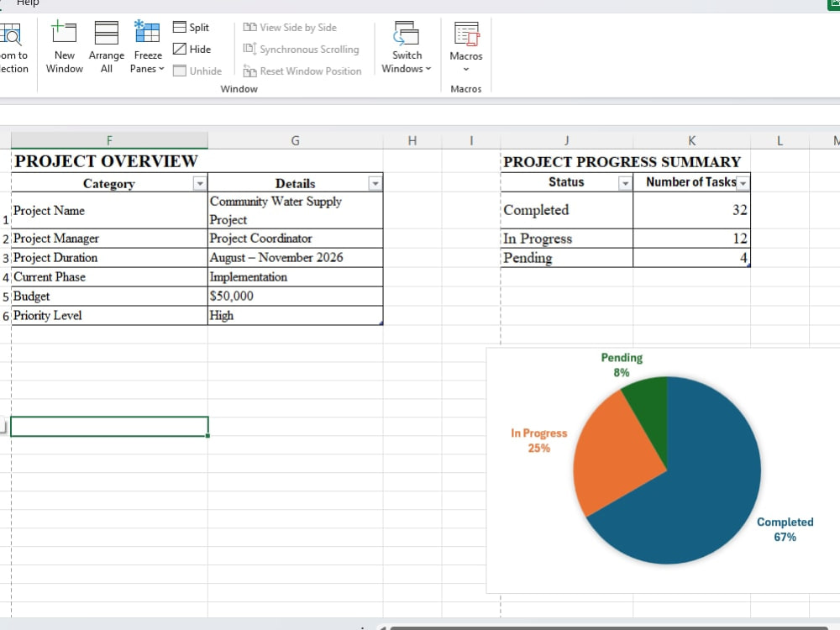Open the Status column filter dropdown

click(625, 183)
